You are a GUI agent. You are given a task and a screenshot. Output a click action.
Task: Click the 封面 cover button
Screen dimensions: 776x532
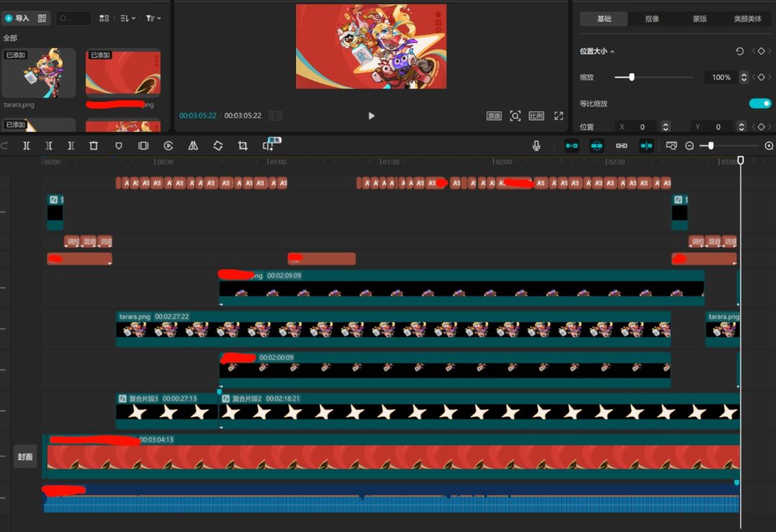pos(25,457)
